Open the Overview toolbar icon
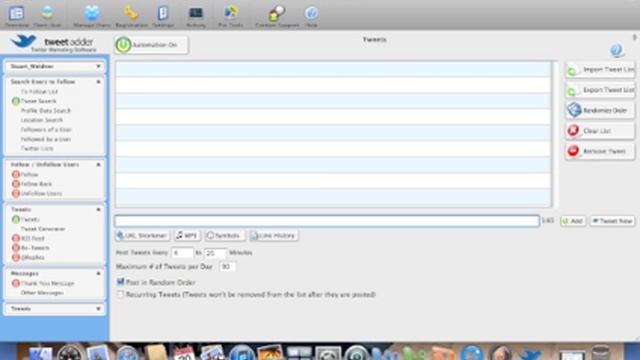640x360 pixels. point(17,15)
